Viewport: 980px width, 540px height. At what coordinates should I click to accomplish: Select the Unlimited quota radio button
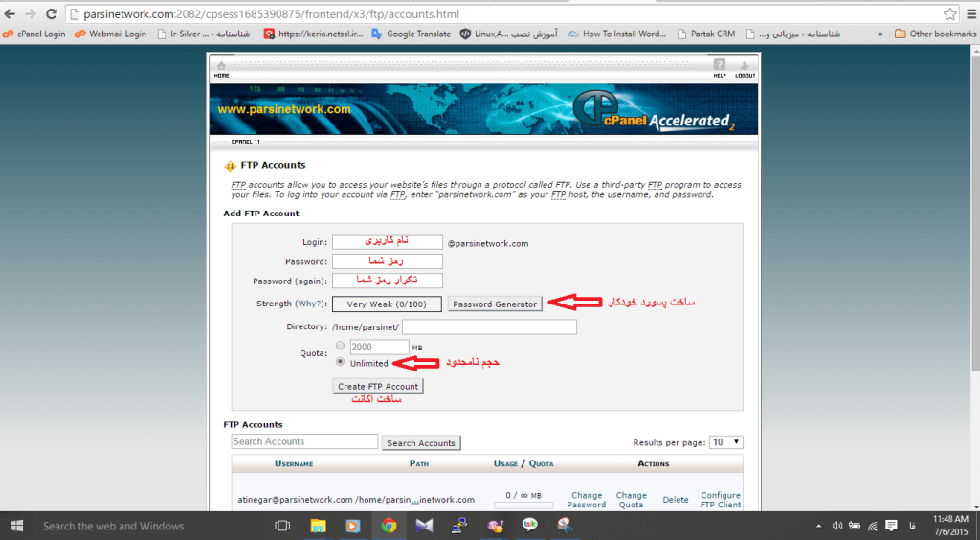[x=341, y=363]
